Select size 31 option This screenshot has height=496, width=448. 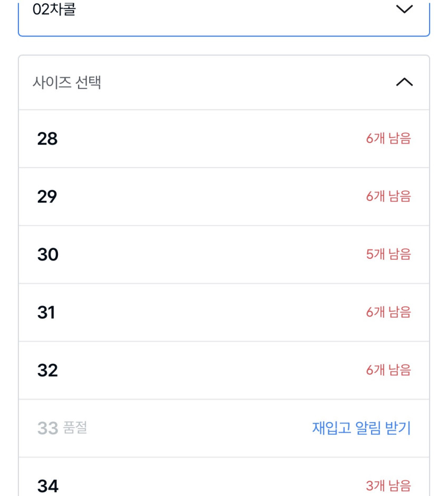46,313
